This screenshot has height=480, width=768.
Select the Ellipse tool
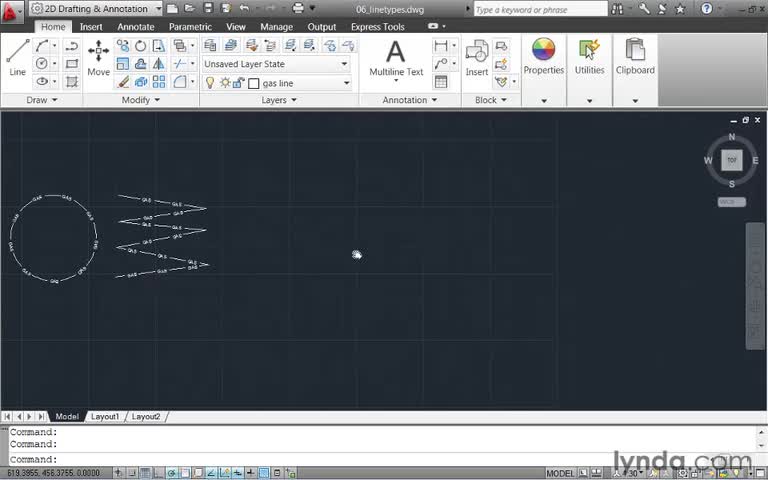(x=42, y=81)
